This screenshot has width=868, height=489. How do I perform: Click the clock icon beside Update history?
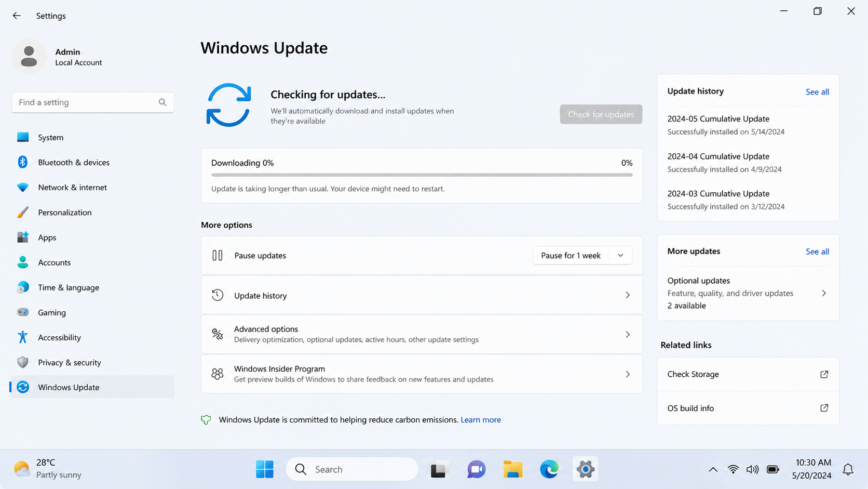(x=218, y=295)
